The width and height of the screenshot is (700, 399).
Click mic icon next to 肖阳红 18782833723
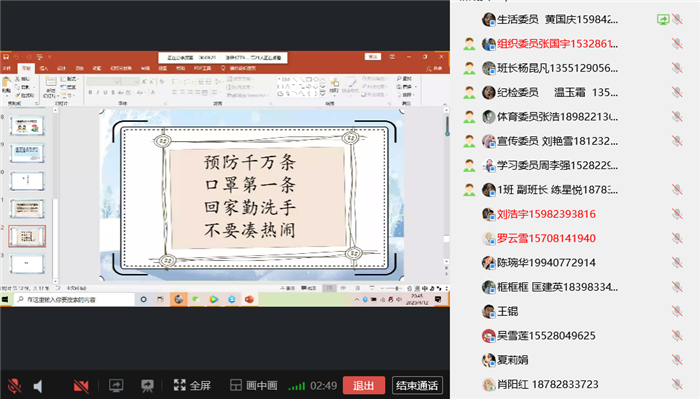click(677, 384)
